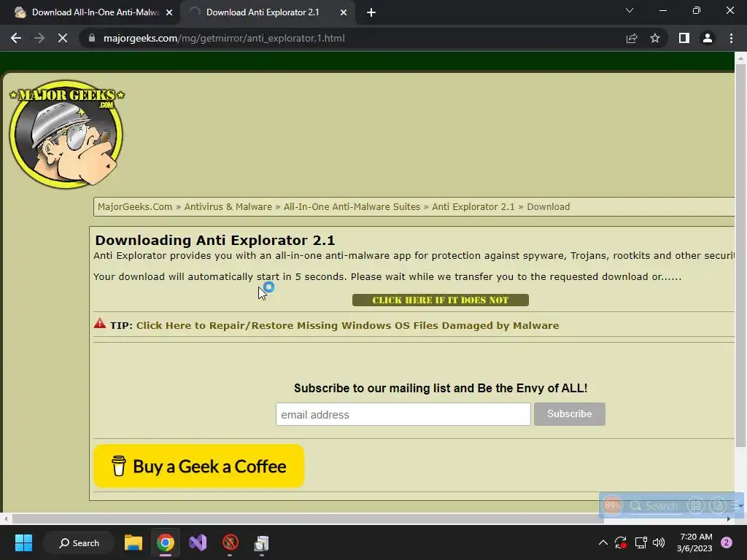Close the Anti Explorator 2.1 tab
The image size is (747, 560).
[x=344, y=12]
